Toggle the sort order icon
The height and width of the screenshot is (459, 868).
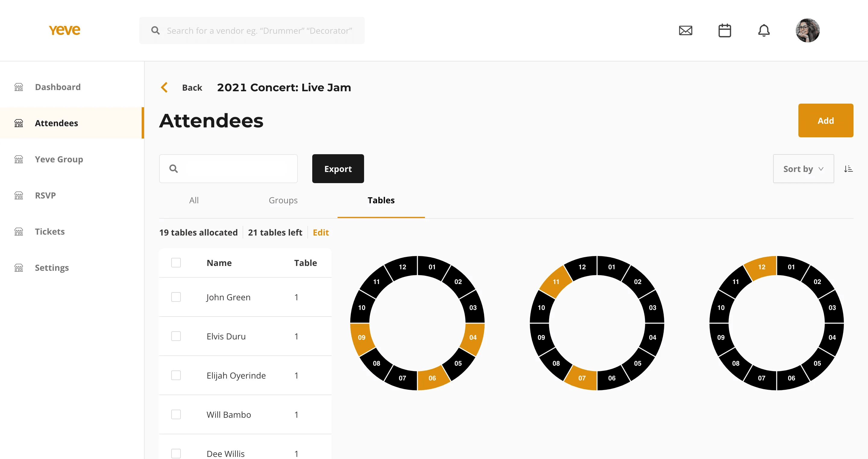848,169
